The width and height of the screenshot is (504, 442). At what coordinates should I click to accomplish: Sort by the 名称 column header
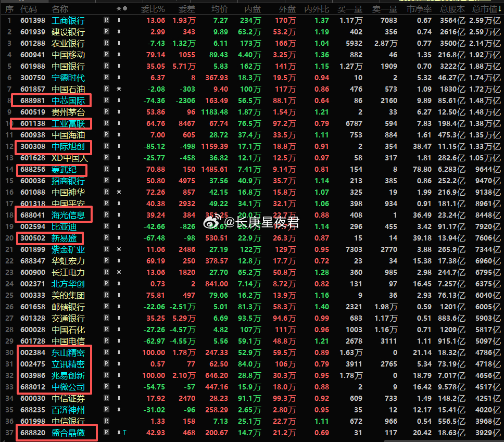(x=60, y=9)
